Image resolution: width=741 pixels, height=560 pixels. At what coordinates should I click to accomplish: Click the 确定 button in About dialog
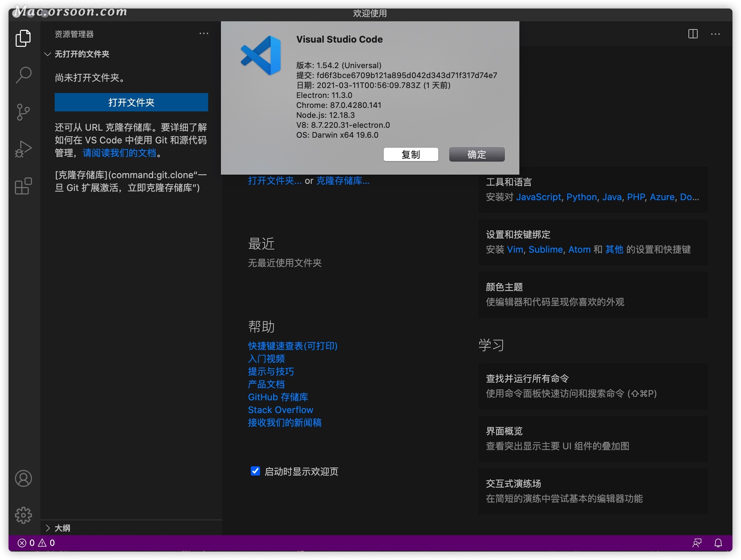(477, 155)
